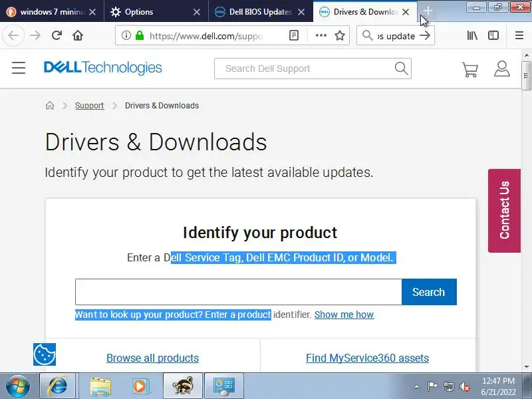This screenshot has height=399, width=532.
Task: Open page actions three-dot menu
Action: pos(321,36)
